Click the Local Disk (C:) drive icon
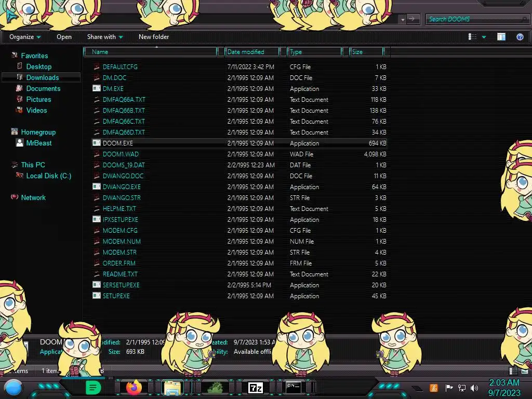This screenshot has width=532, height=399. coord(19,175)
